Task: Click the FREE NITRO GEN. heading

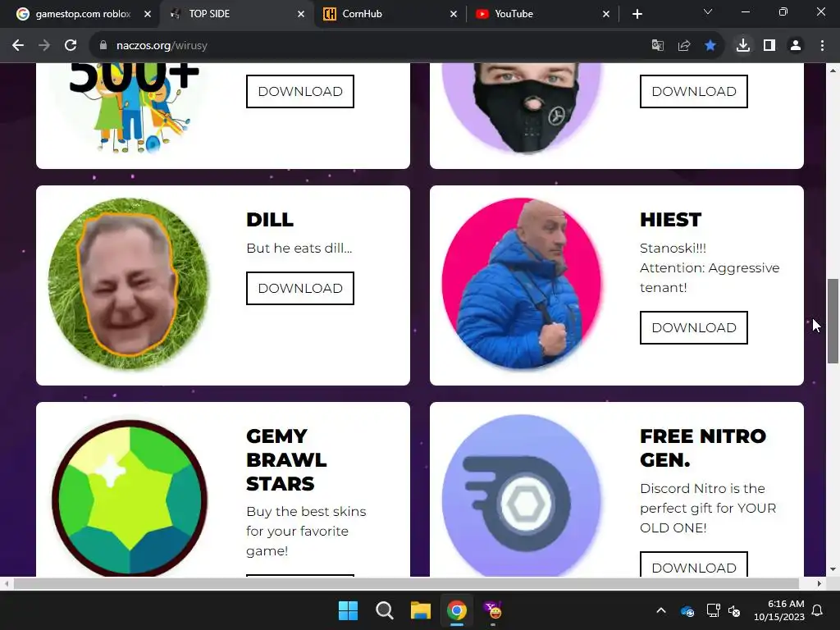Action: (703, 448)
